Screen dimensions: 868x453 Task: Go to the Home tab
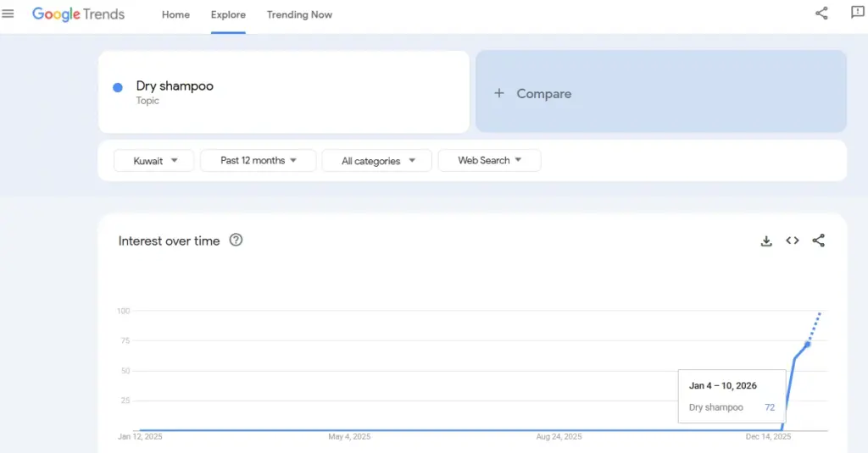(x=175, y=14)
